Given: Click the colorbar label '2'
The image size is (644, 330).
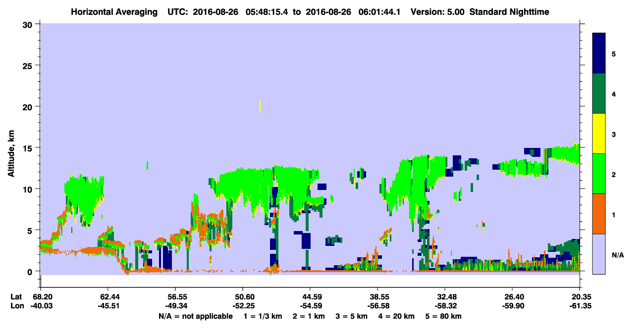Looking at the screenshot, I should click(x=614, y=174).
